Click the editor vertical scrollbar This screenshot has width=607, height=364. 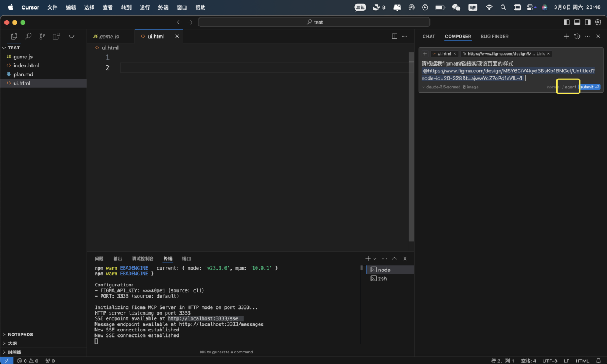(x=411, y=146)
